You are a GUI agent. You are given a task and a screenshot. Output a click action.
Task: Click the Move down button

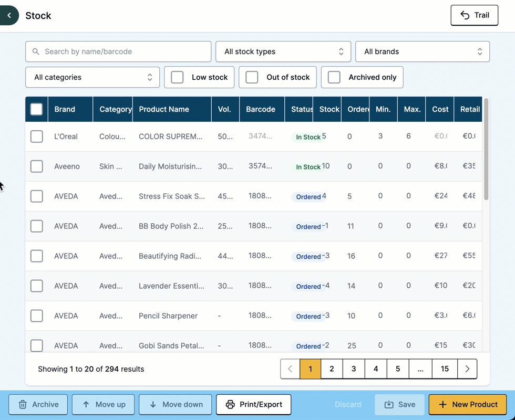click(176, 405)
